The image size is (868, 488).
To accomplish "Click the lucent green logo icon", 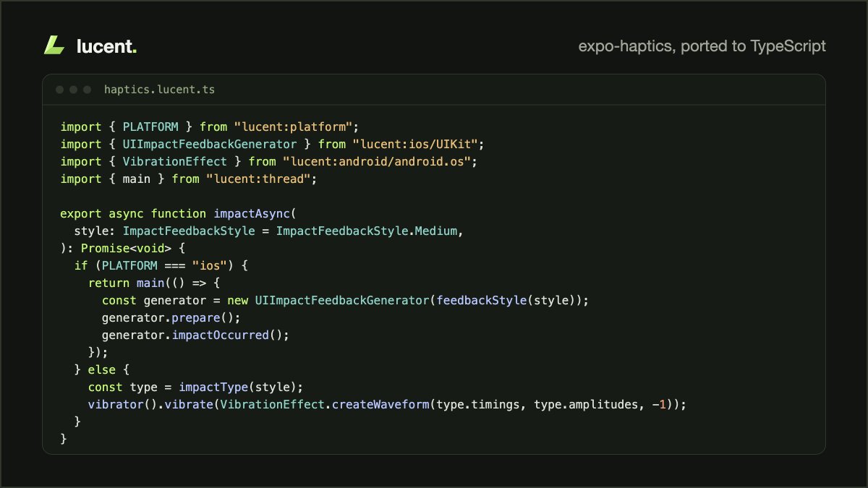I will (x=54, y=46).
